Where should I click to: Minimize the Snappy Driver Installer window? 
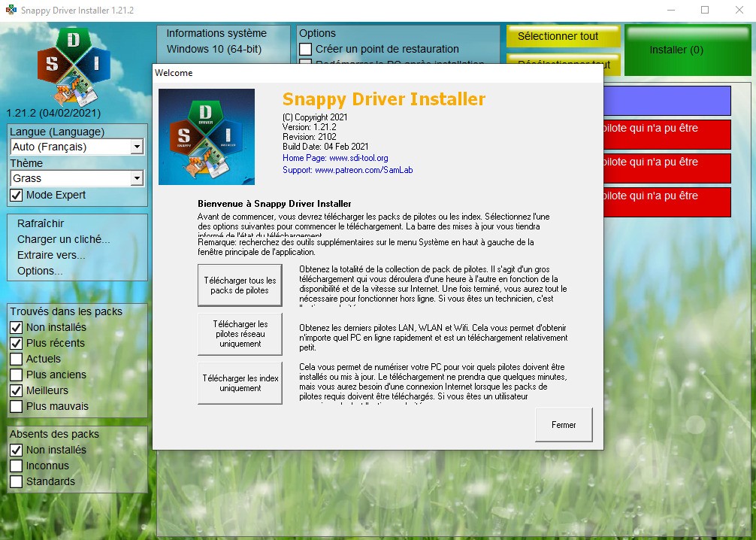670,10
